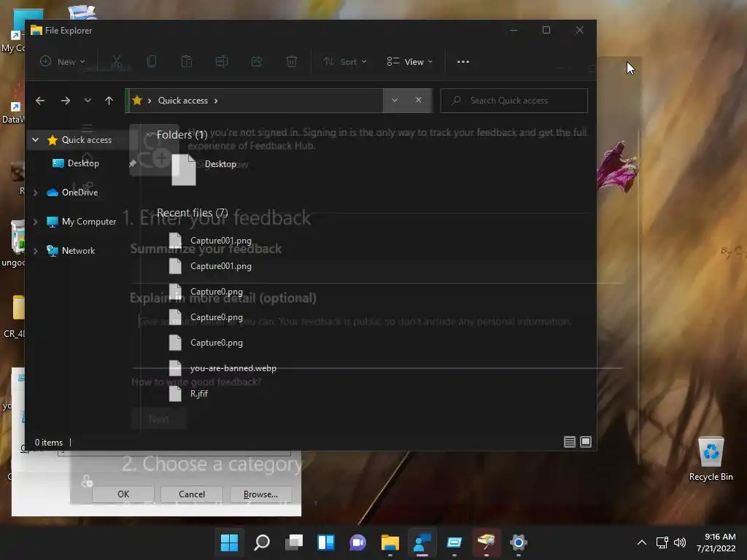Click the Quick access star in address bar
Image resolution: width=747 pixels, height=560 pixels.
point(137,101)
